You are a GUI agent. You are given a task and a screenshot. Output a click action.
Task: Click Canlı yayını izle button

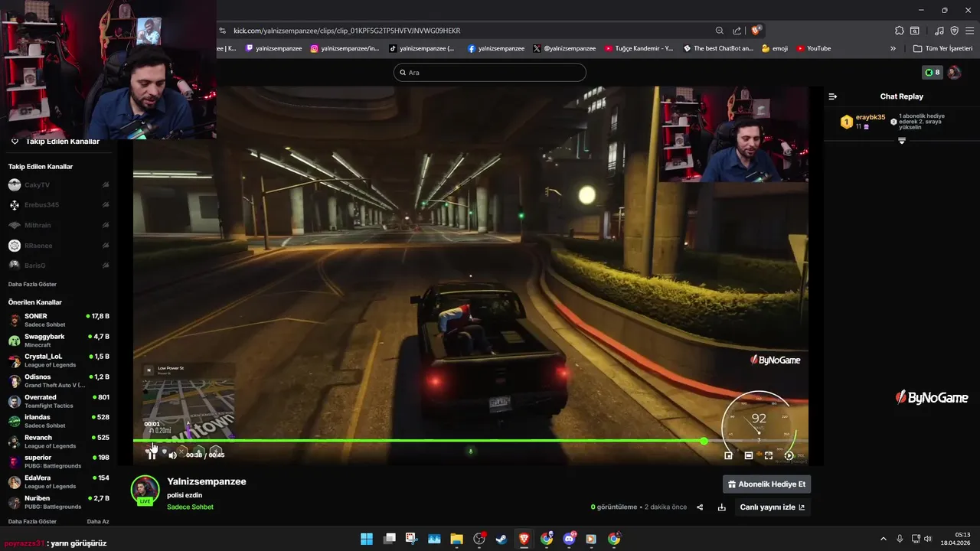pos(772,507)
